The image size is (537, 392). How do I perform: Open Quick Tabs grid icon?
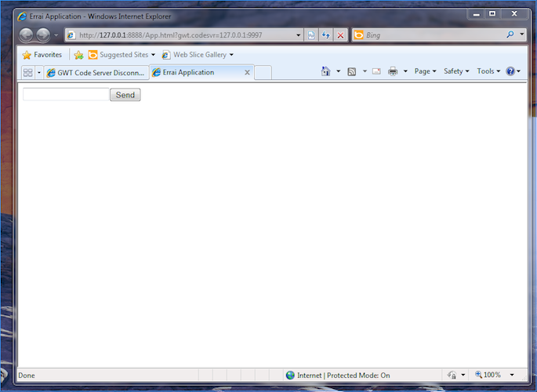coord(27,73)
